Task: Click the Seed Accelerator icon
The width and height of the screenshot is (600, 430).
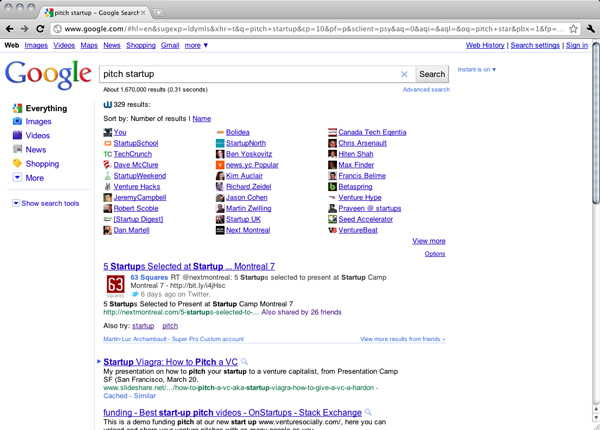Action: [x=333, y=219]
